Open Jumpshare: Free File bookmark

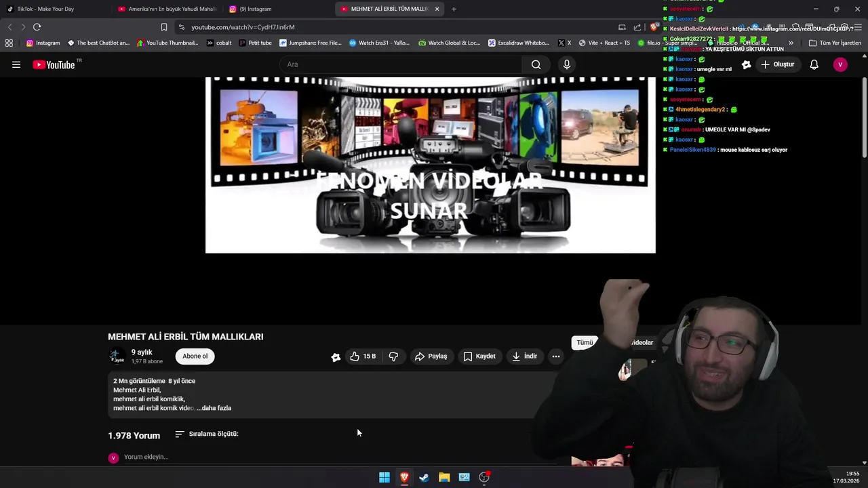[311, 43]
